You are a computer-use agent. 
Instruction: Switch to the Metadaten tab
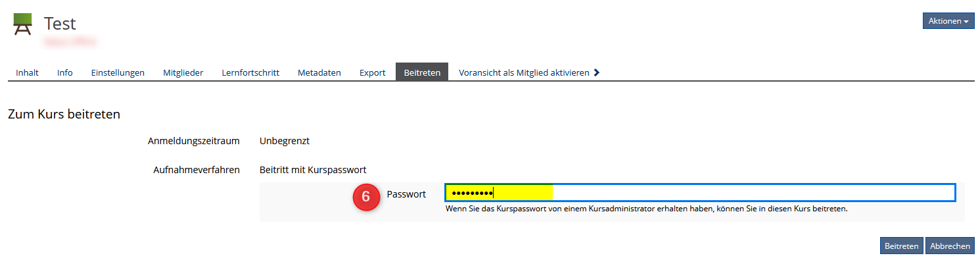[x=319, y=72]
